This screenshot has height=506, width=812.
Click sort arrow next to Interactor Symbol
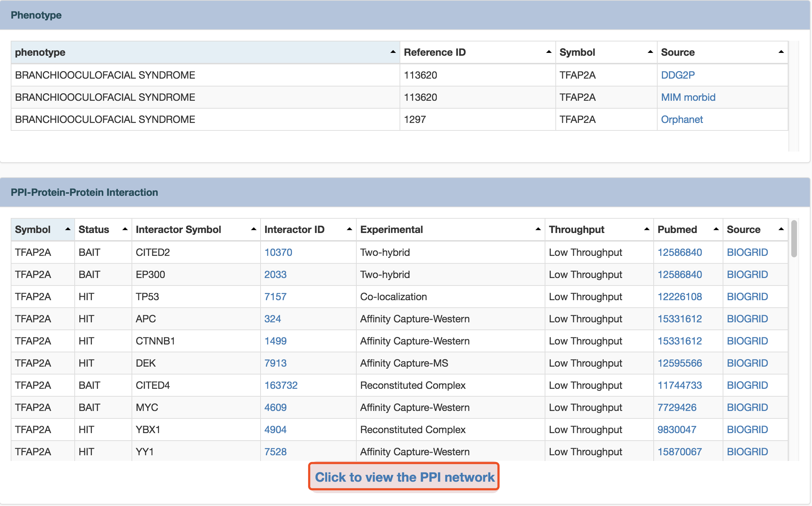point(253,229)
